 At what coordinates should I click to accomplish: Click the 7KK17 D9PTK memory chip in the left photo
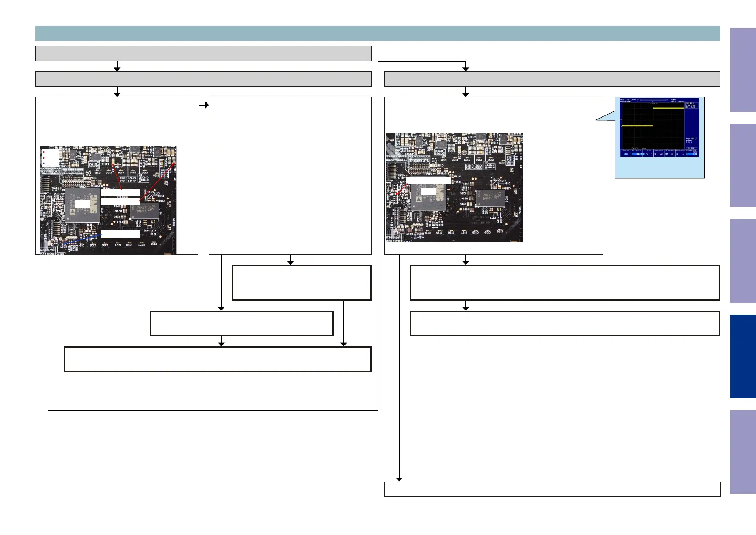point(145,211)
